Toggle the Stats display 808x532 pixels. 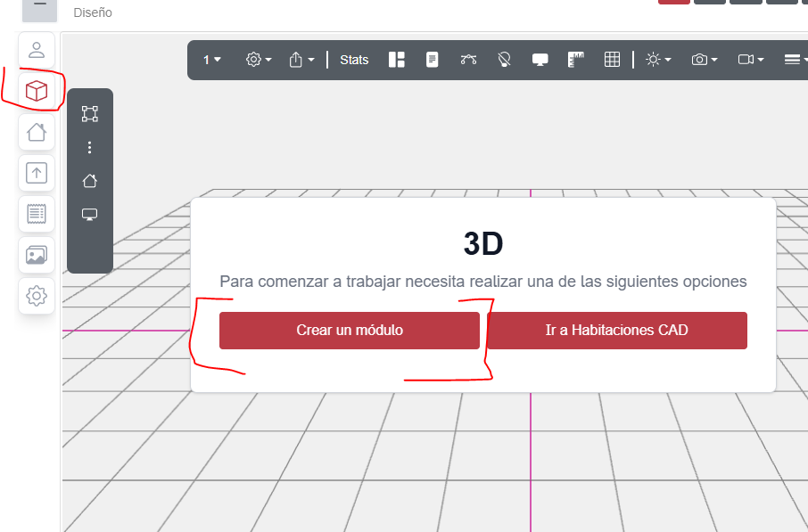(354, 60)
